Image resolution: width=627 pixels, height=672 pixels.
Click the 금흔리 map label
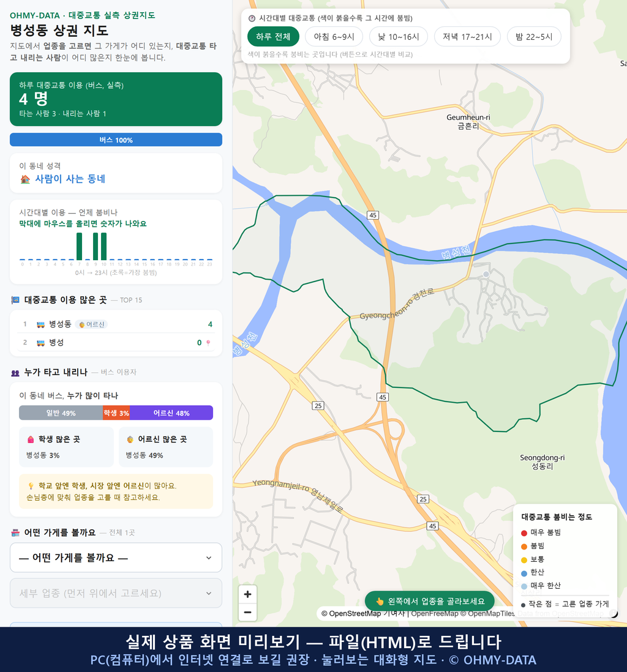(468, 127)
